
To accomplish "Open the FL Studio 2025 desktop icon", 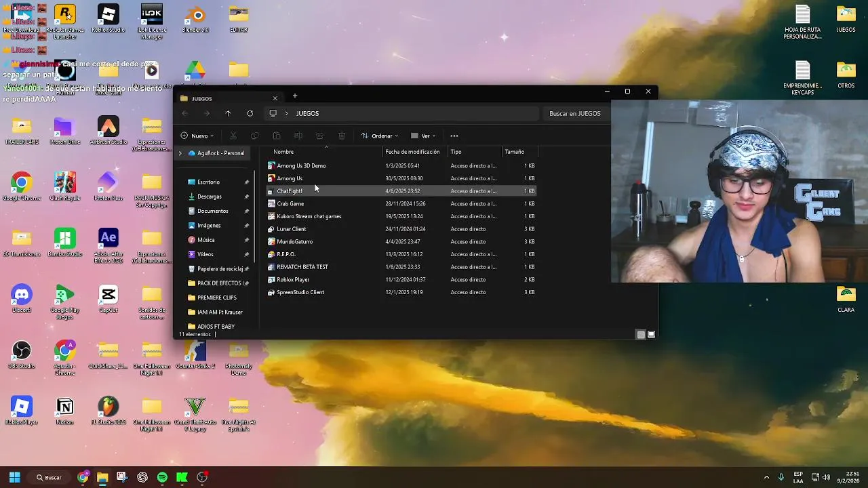I will click(108, 411).
